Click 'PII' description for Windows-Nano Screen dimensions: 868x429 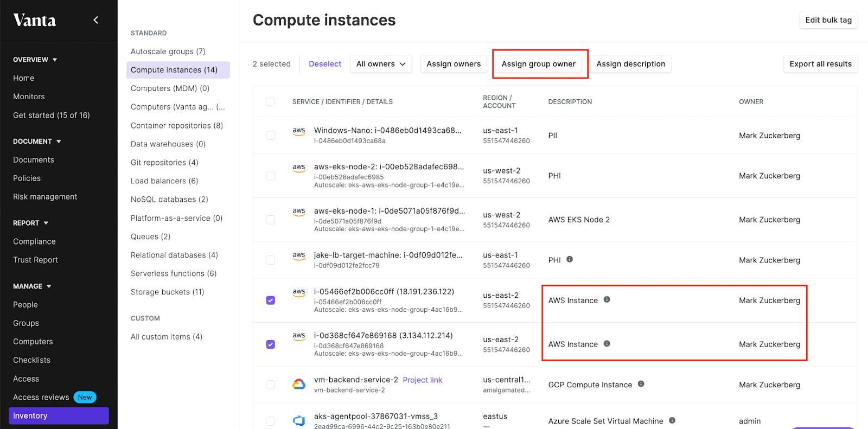(x=553, y=136)
